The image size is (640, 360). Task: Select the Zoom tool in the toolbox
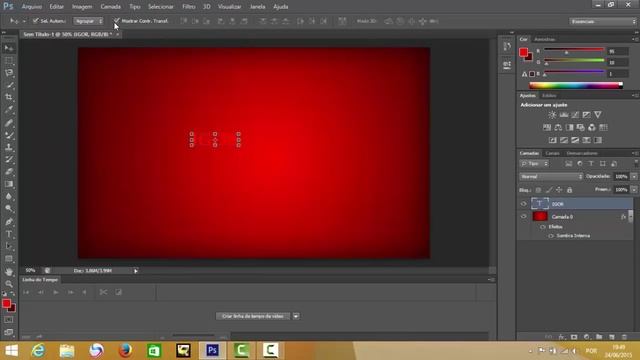(x=9, y=284)
